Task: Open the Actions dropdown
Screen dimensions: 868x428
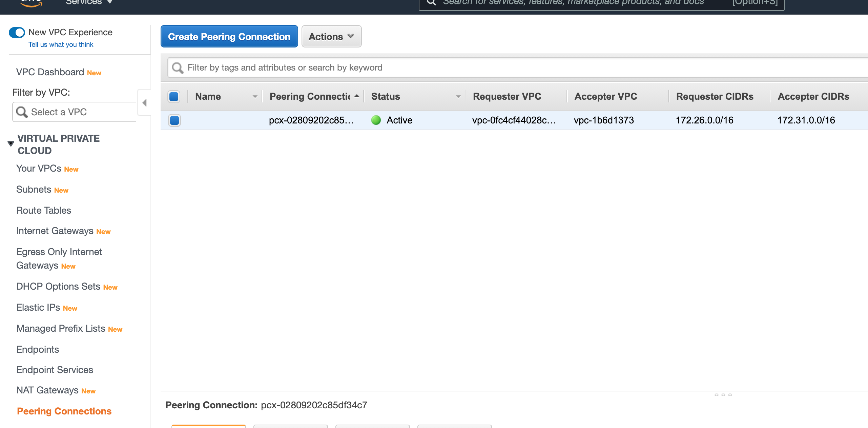Action: (331, 36)
